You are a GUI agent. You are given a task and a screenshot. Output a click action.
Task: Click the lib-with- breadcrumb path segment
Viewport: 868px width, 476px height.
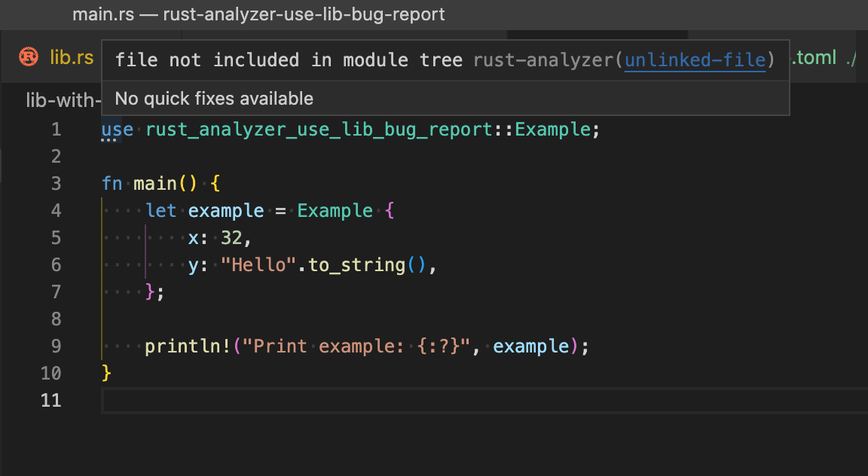coord(63,100)
